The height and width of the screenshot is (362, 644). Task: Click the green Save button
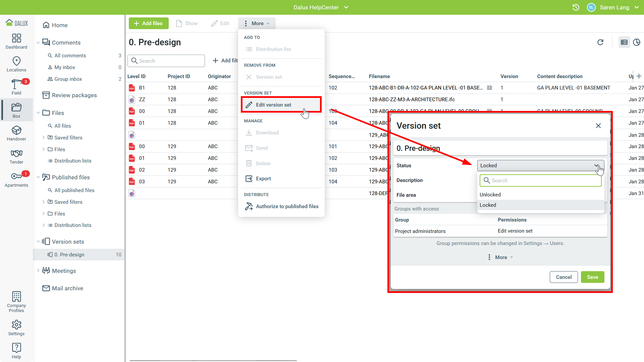point(592,277)
